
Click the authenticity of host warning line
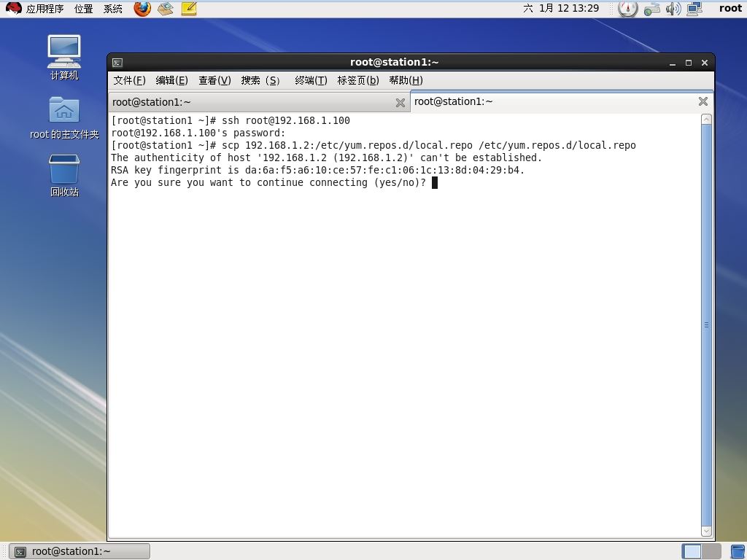(326, 157)
